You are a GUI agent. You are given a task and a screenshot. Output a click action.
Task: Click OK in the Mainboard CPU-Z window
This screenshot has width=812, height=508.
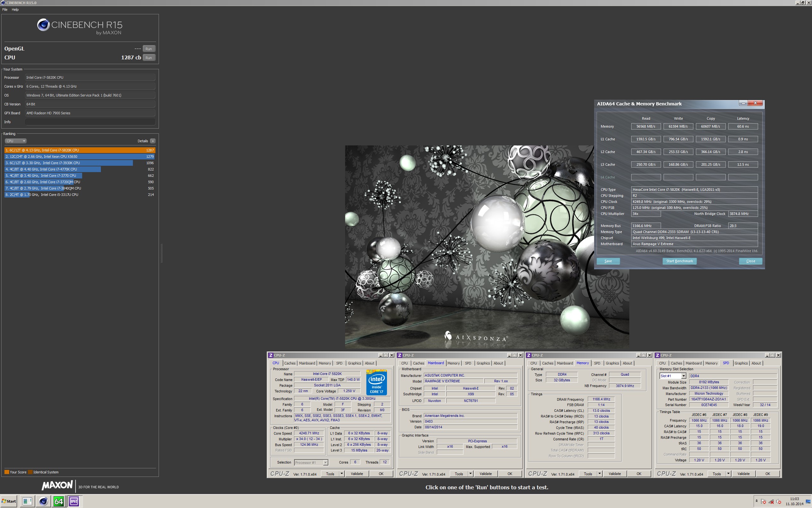(510, 474)
